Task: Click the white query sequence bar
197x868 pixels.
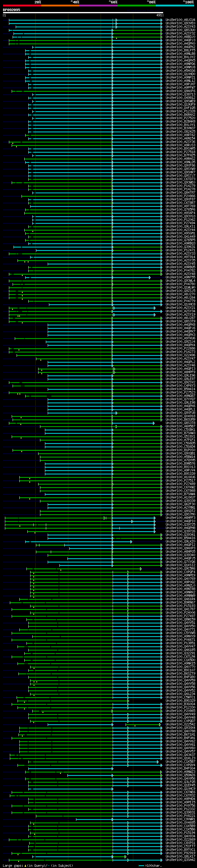Action: point(83,13)
